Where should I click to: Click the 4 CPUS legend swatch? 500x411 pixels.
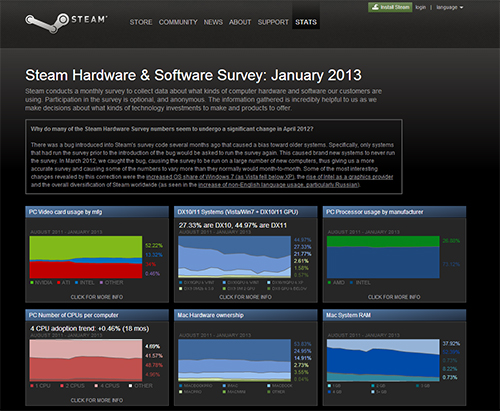(x=96, y=386)
